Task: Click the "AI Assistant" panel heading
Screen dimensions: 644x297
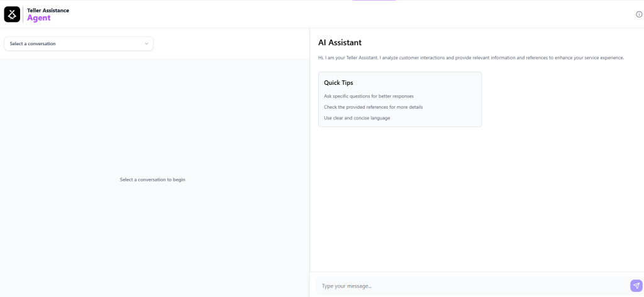Action: coord(340,43)
